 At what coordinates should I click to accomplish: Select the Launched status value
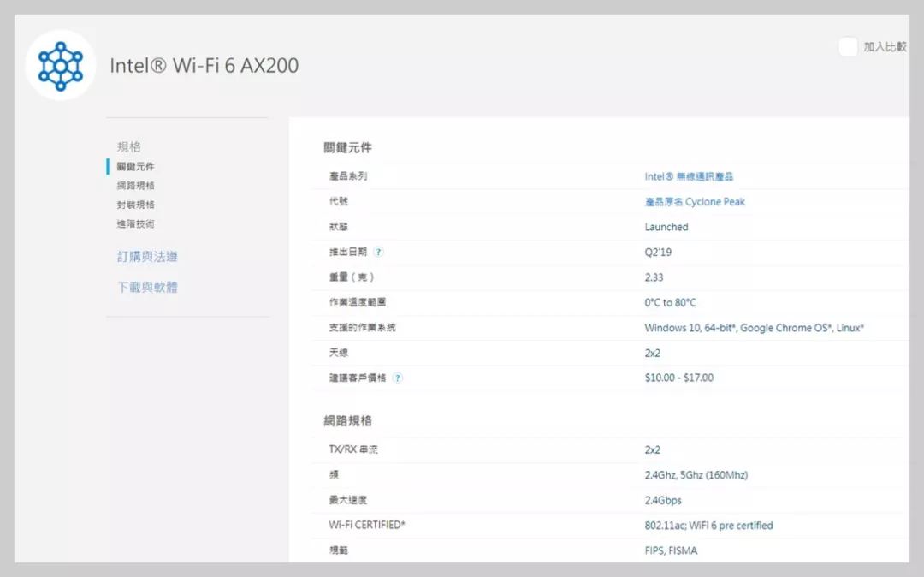(x=666, y=227)
